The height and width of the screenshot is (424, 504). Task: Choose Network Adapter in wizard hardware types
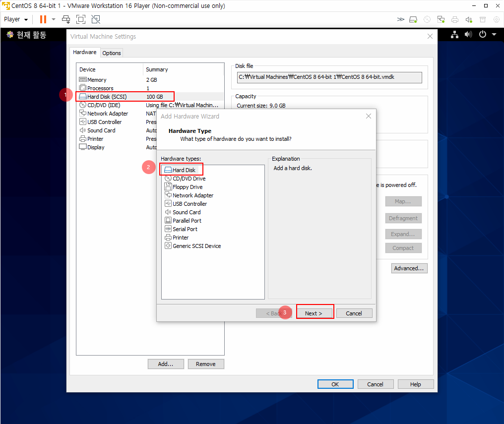click(x=189, y=195)
